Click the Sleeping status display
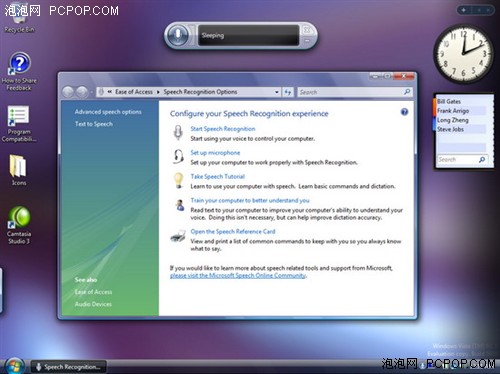The width and height of the screenshot is (500, 374). [248, 35]
